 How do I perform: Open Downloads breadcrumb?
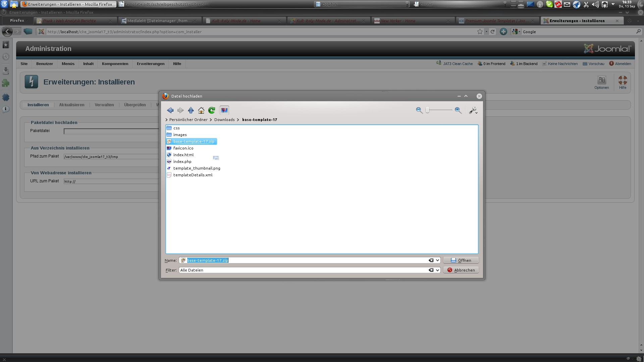click(224, 120)
